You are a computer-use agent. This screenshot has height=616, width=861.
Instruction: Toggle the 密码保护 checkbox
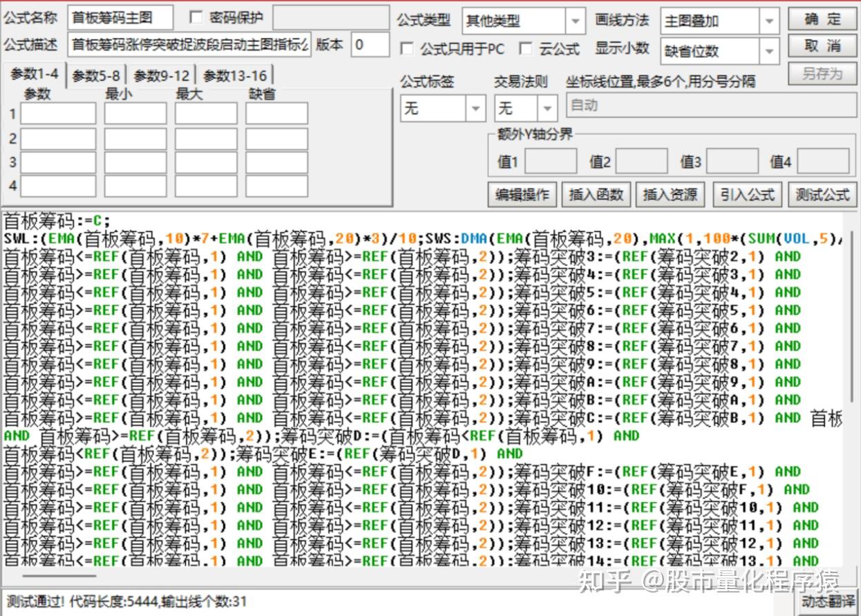196,18
